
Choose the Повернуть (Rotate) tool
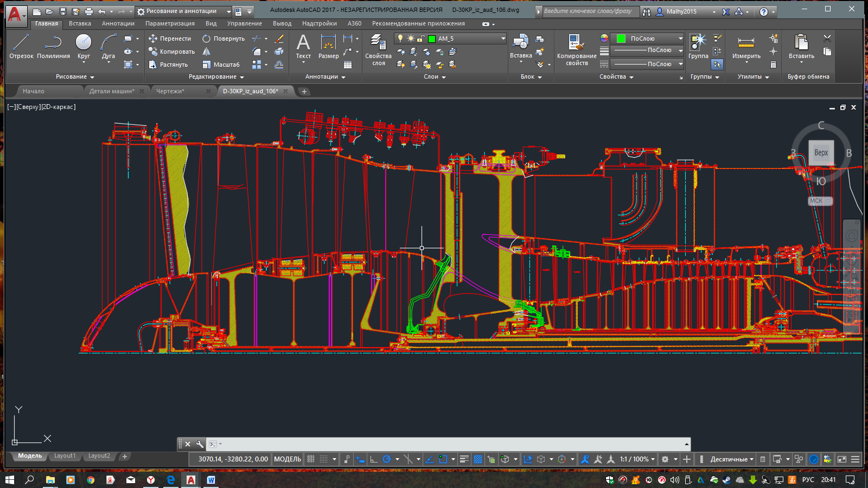(x=224, y=38)
